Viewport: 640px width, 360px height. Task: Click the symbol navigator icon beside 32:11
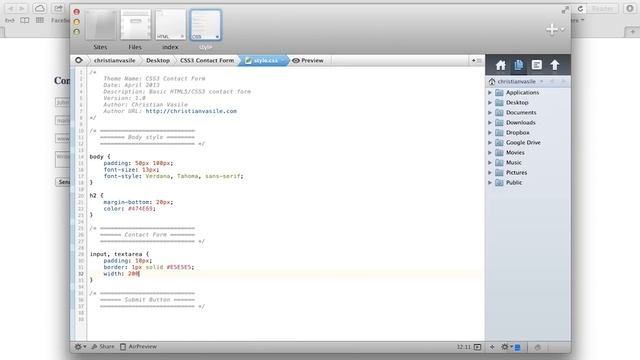(478, 347)
